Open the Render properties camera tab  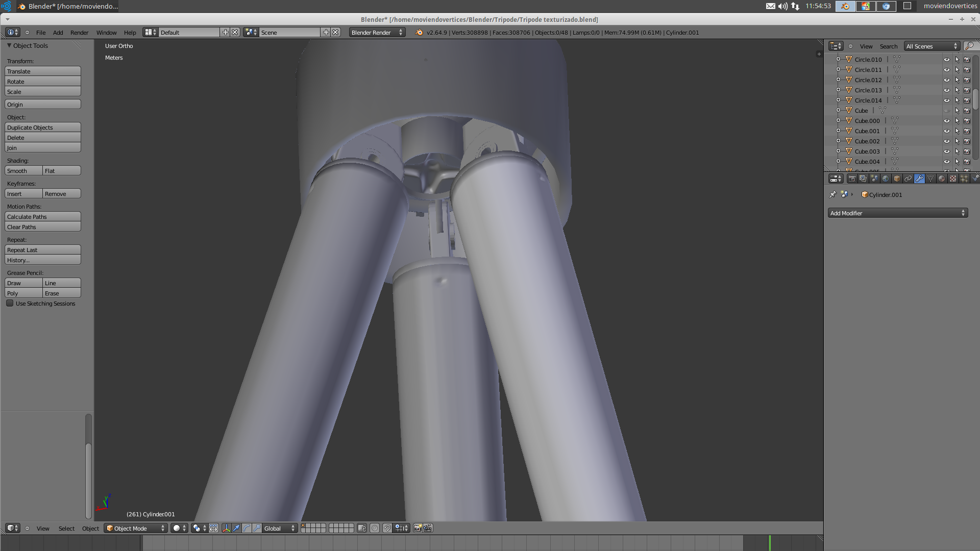852,179
